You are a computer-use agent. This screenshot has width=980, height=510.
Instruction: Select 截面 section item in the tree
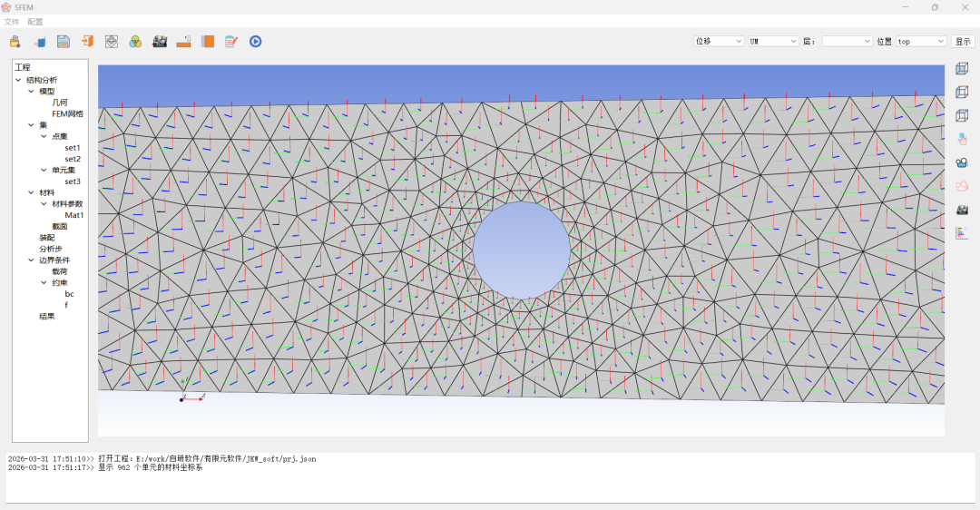pyautogui.click(x=59, y=226)
